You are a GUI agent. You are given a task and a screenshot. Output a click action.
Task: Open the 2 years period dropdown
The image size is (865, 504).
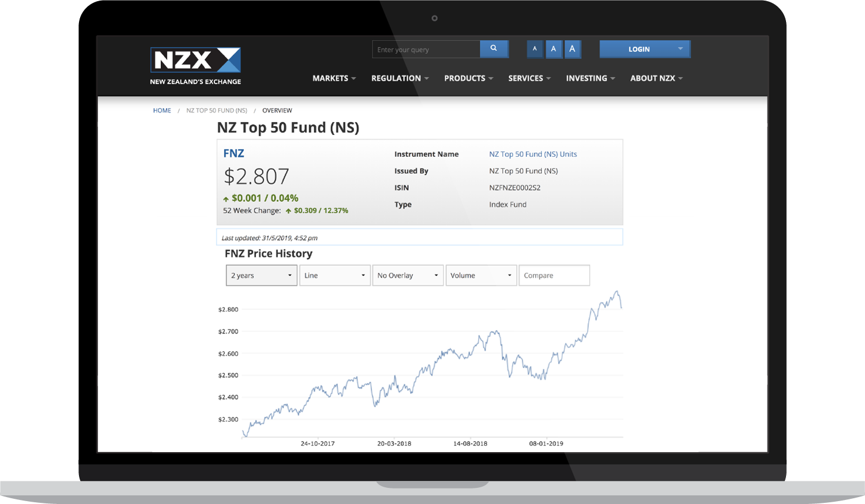tap(262, 276)
